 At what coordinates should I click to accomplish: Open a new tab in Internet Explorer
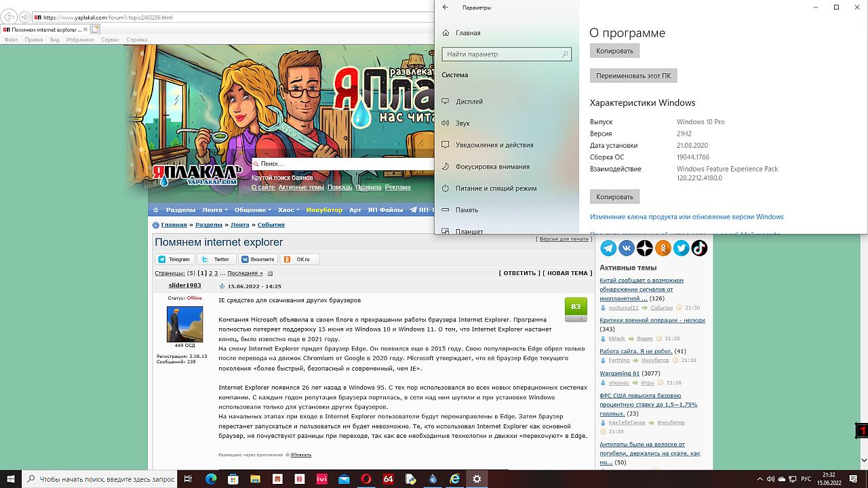pyautogui.click(x=96, y=29)
